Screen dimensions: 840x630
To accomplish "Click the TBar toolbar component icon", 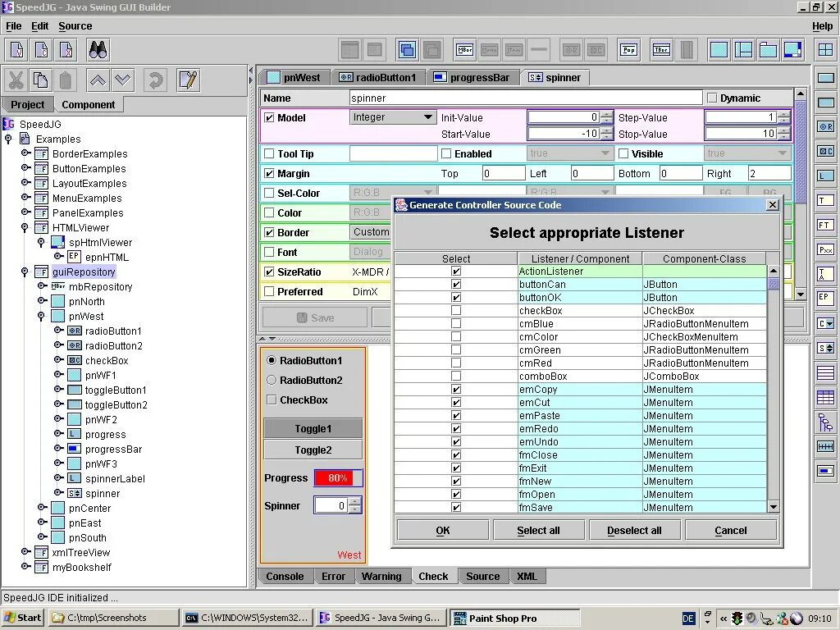I will click(x=662, y=50).
